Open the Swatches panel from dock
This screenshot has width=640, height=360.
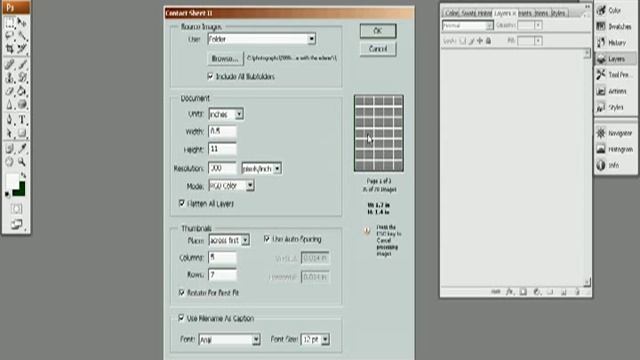click(x=614, y=27)
